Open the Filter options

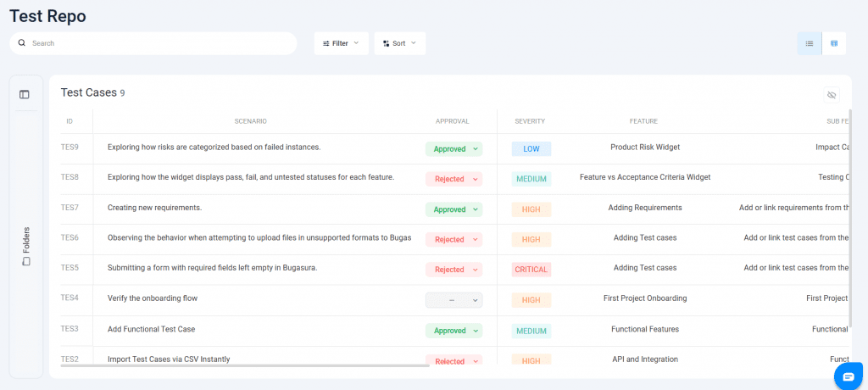341,43
